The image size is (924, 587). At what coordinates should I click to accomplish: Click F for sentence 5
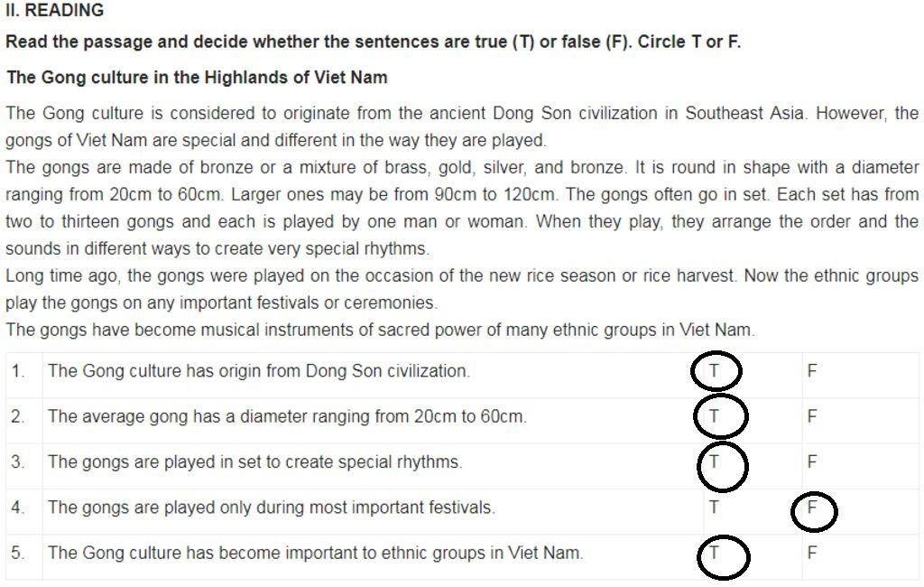coord(811,552)
